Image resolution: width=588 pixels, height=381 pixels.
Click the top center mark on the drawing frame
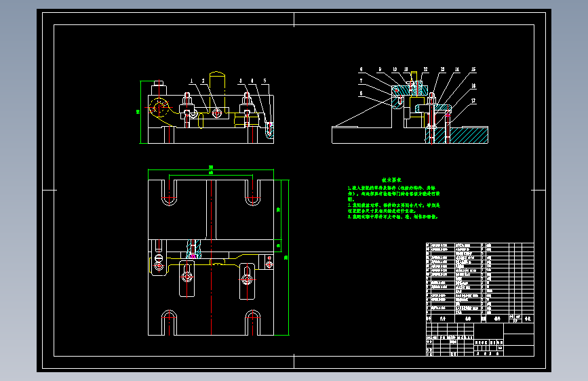click(294, 20)
